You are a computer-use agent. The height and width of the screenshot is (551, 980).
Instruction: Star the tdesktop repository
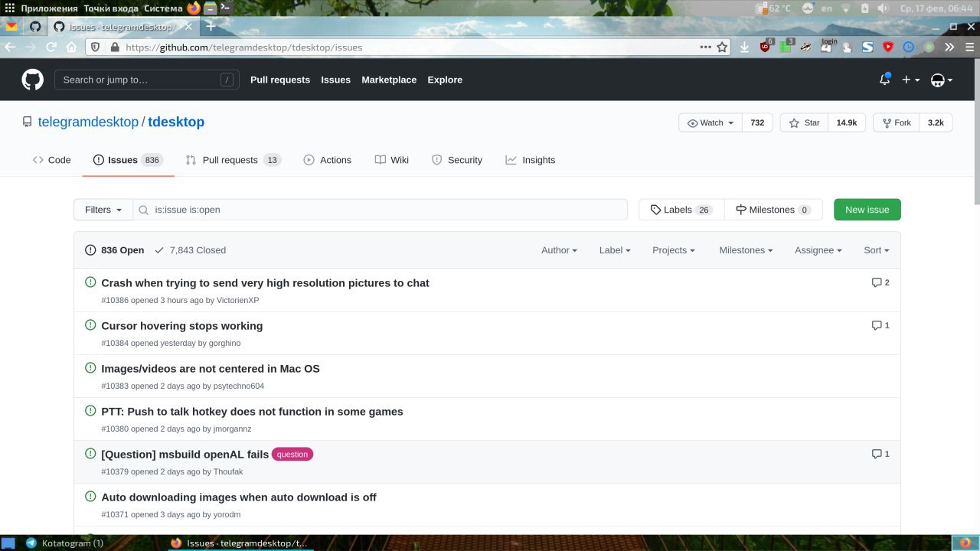point(804,122)
